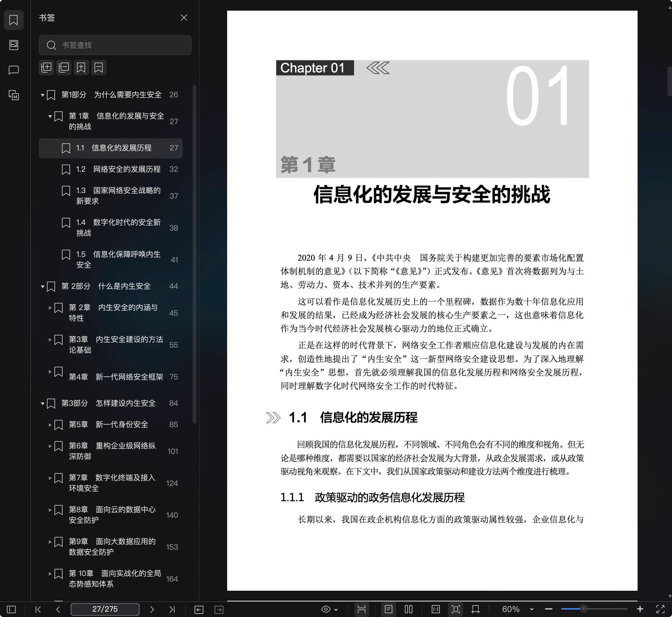
Task: Click page number 164 next to 第 10章
Action: pyautogui.click(x=172, y=579)
